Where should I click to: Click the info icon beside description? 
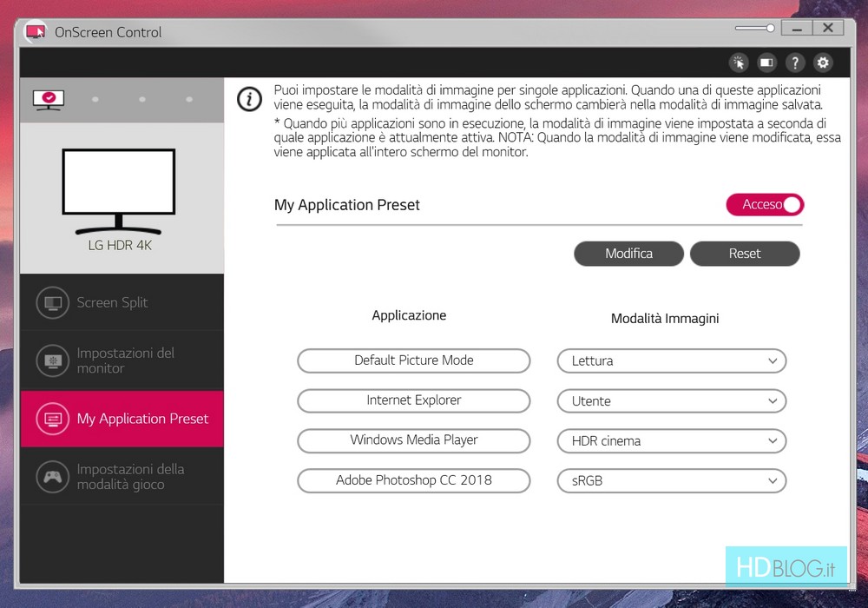click(249, 99)
